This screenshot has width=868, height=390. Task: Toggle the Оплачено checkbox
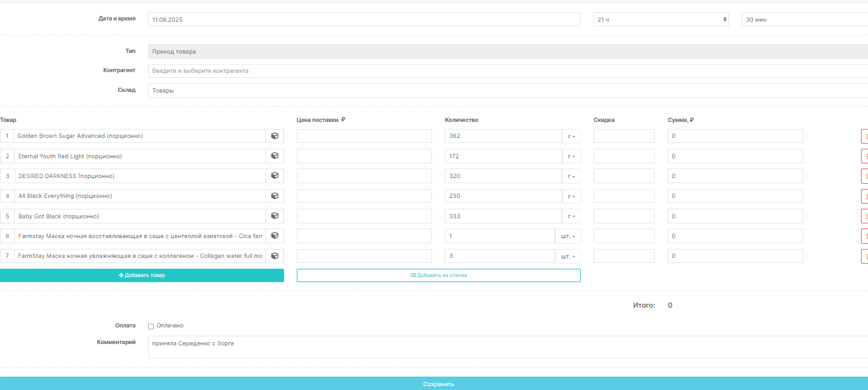tap(151, 326)
